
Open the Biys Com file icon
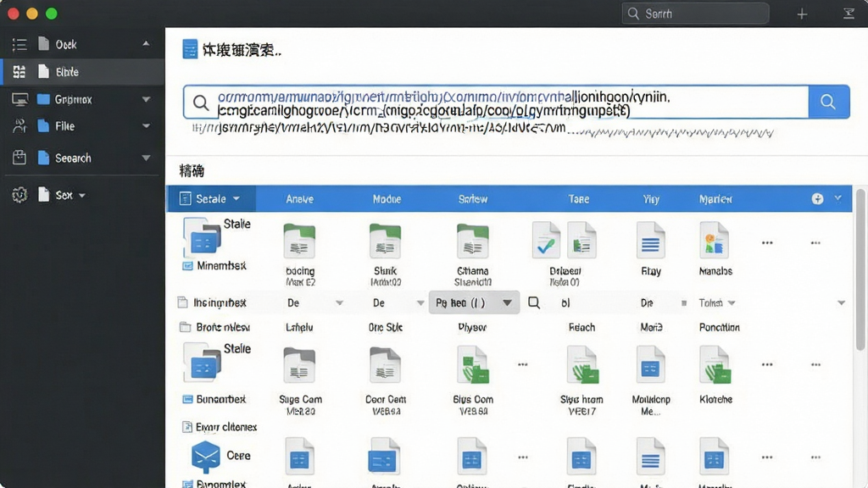[x=473, y=365]
